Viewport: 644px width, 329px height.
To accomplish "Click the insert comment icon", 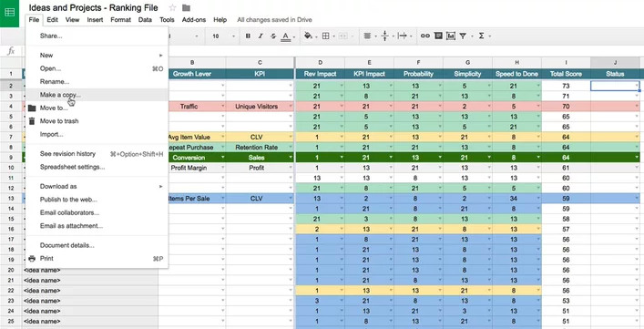I will pos(438,36).
